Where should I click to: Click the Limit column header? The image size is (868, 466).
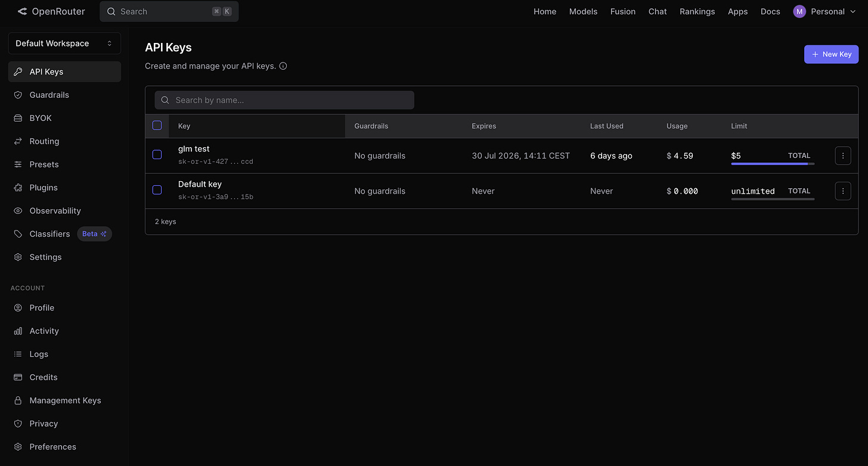(739, 126)
